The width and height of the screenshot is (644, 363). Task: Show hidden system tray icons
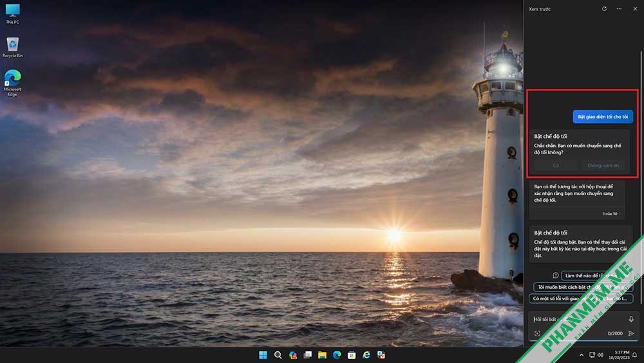coord(581,355)
